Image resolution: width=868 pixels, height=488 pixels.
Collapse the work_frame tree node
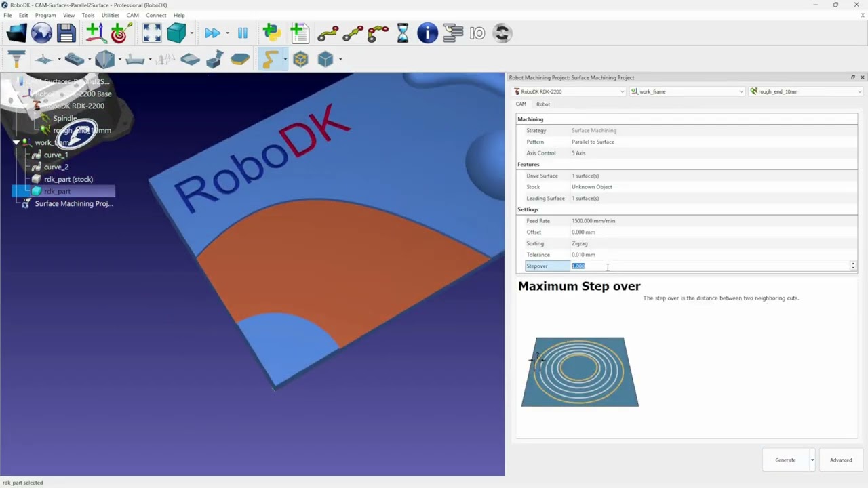[x=16, y=142]
